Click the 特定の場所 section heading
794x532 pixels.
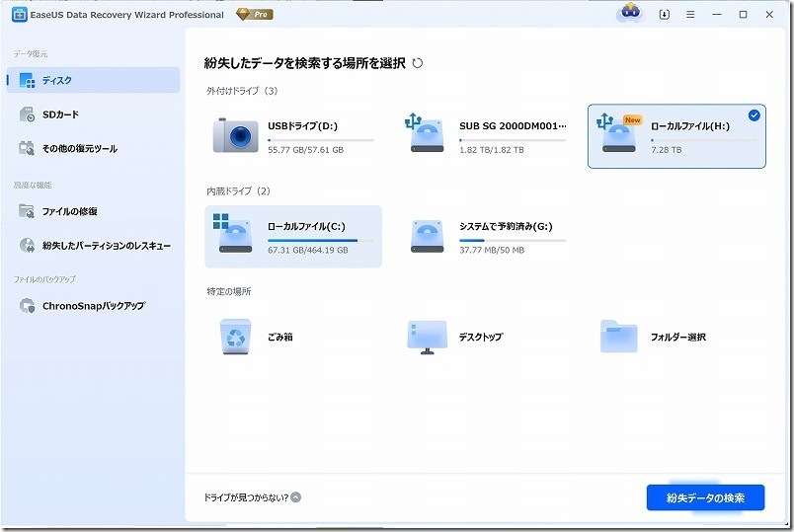(x=229, y=291)
